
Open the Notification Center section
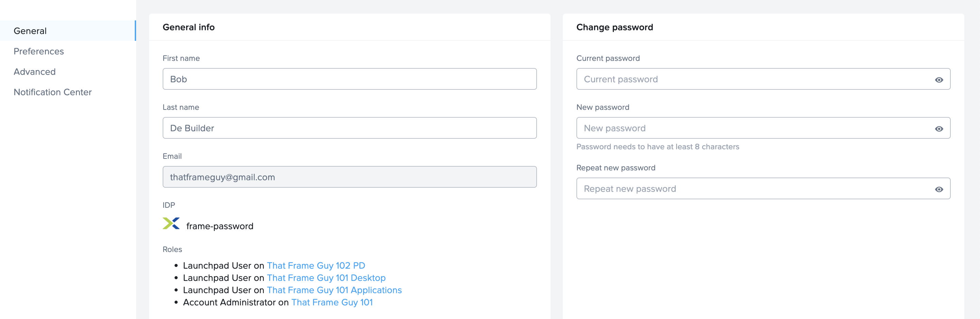(x=52, y=93)
